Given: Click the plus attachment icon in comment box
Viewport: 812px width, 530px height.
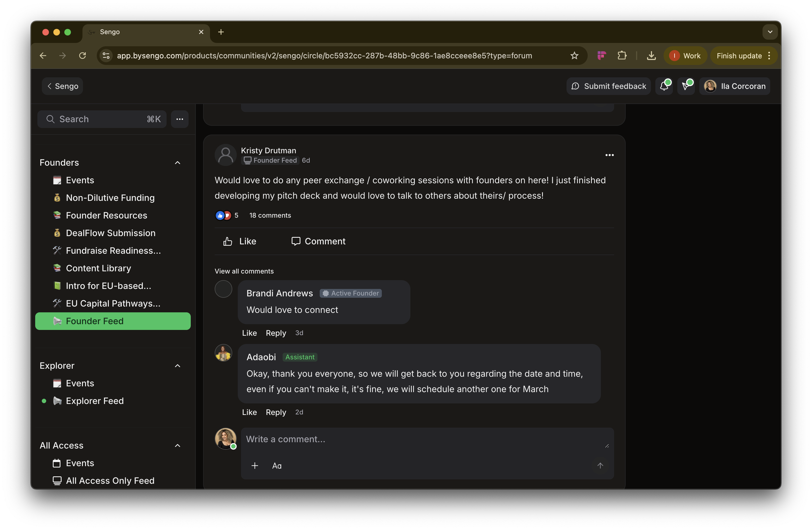Looking at the screenshot, I should pyautogui.click(x=255, y=466).
